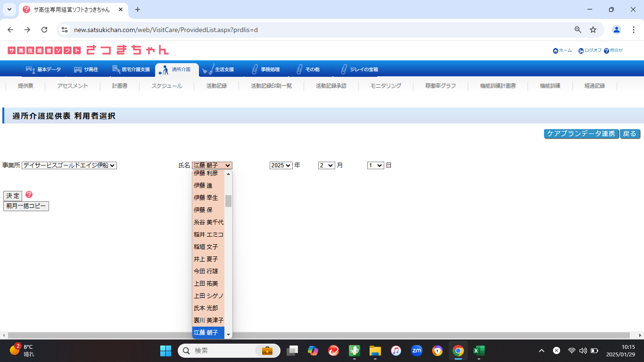Open the 居宅介護支援 tab
Image resolution: width=644 pixels, height=362 pixels.
(131, 70)
